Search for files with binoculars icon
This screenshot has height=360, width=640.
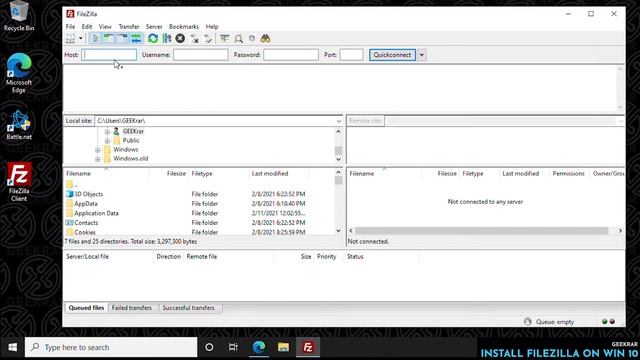click(266, 39)
